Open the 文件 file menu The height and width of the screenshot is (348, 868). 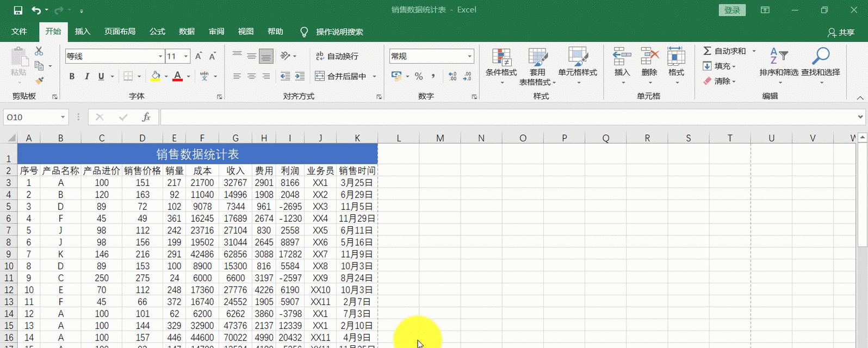(x=19, y=32)
